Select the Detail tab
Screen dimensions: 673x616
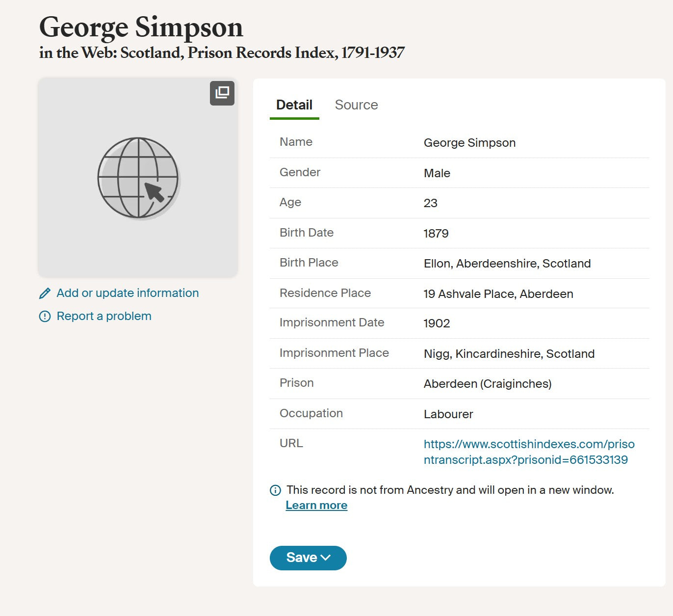(x=294, y=105)
